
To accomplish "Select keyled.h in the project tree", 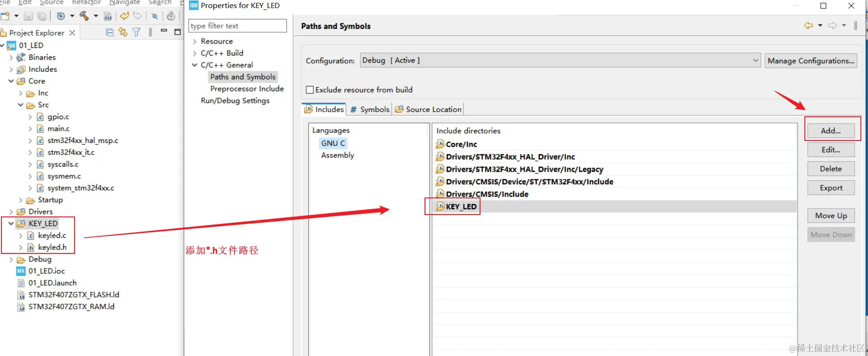I will tap(52, 247).
